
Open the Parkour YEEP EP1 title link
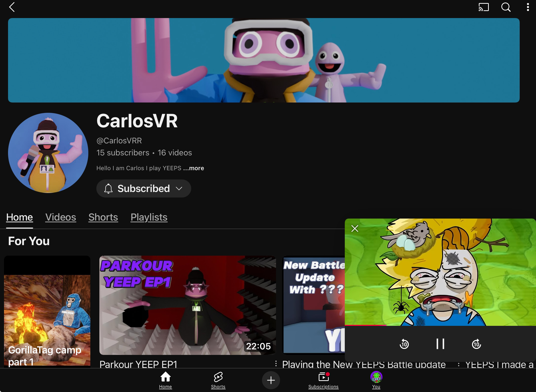pyautogui.click(x=139, y=364)
